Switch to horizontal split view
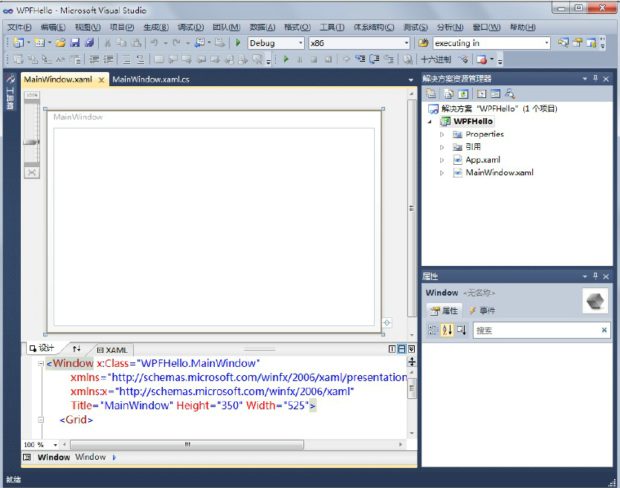The height and width of the screenshot is (488, 620). point(401,349)
